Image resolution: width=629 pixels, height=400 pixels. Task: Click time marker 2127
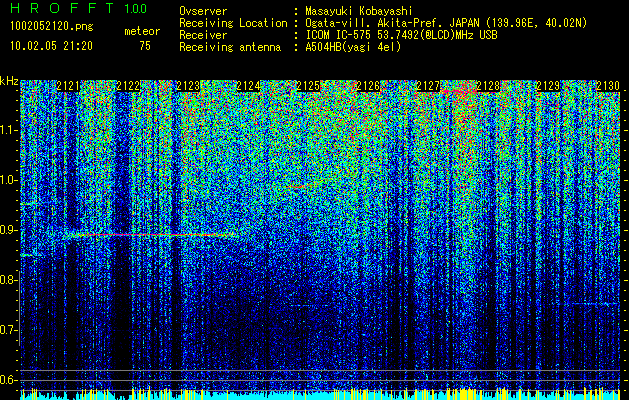(x=428, y=85)
